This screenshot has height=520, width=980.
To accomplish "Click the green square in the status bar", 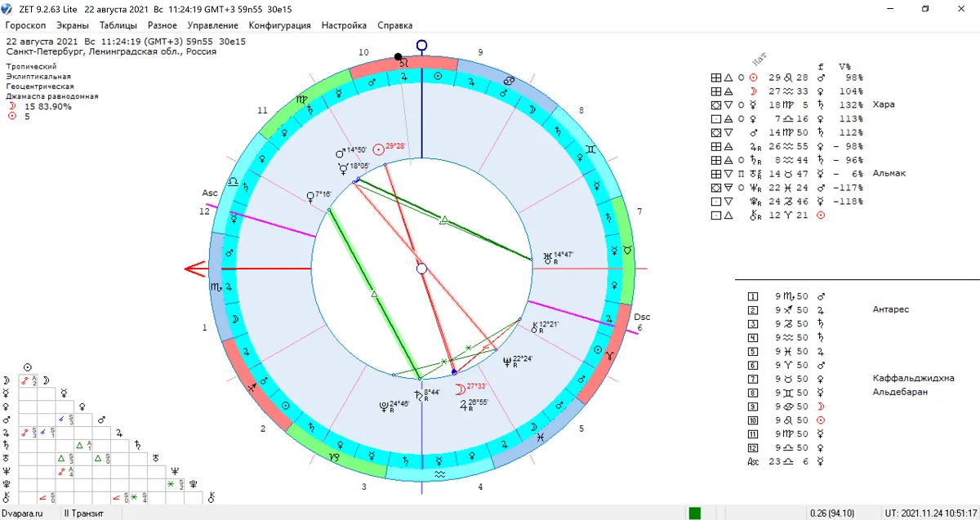I will click(695, 513).
